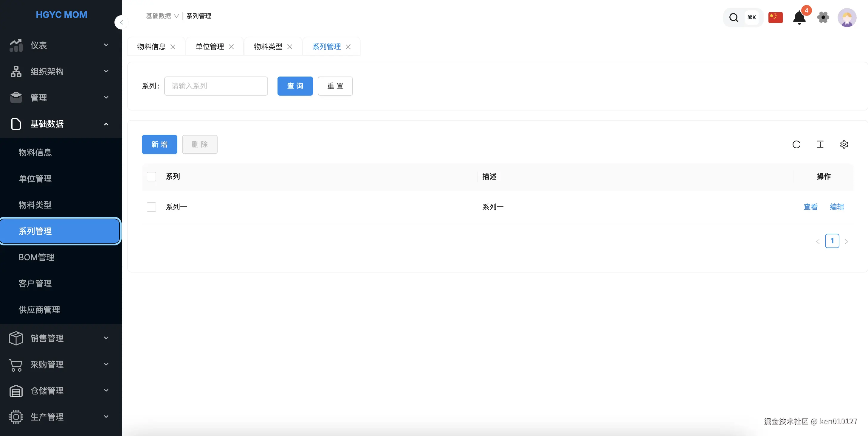Click the 编辑 link for 系列一
Screen dimensions: 868x436
(x=837, y=207)
